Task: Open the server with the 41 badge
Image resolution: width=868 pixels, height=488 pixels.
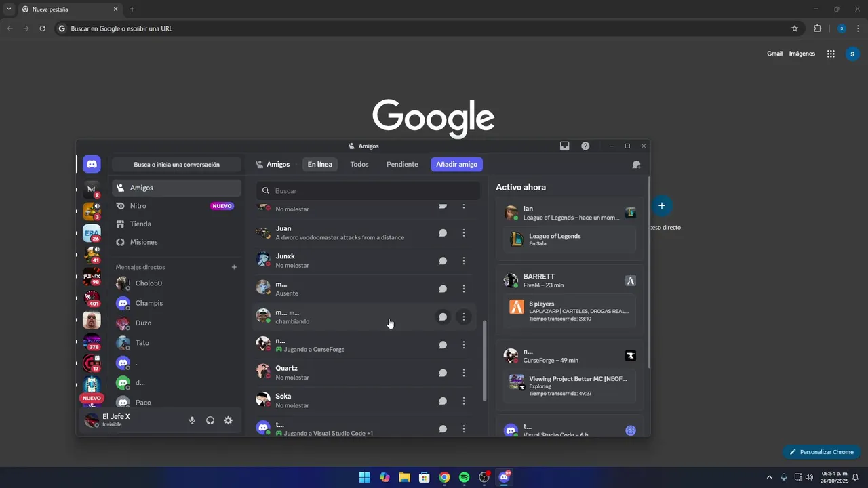Action: (x=92, y=255)
